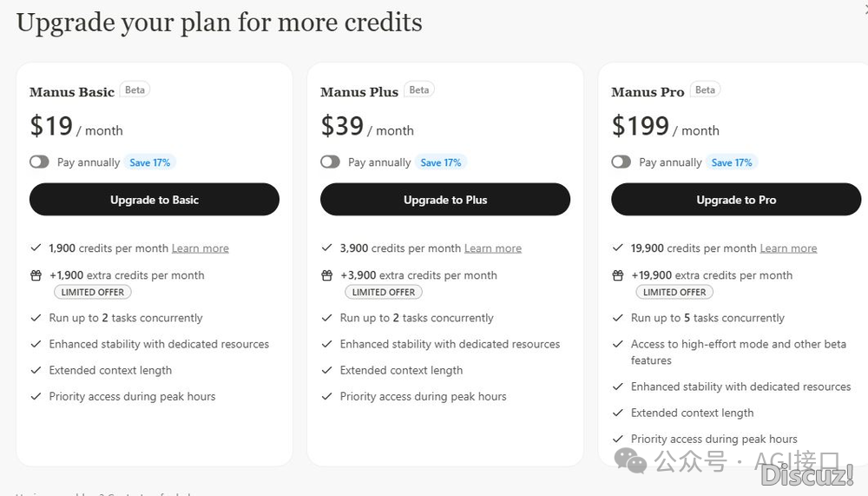Enable Pay annually toggle for Manus Plus
The width and height of the screenshot is (868, 496).
[x=330, y=162]
